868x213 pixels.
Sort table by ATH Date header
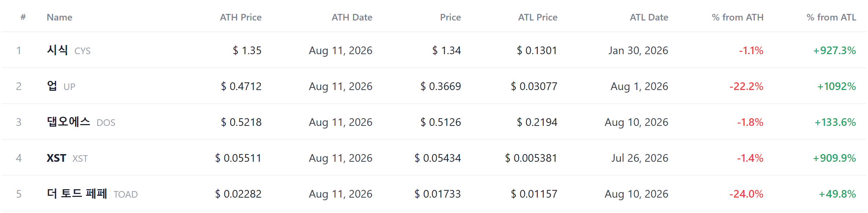tap(352, 17)
